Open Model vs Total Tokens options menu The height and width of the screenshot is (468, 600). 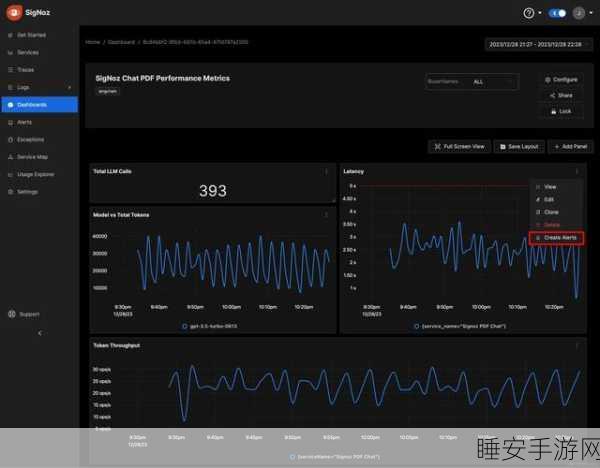[326, 215]
